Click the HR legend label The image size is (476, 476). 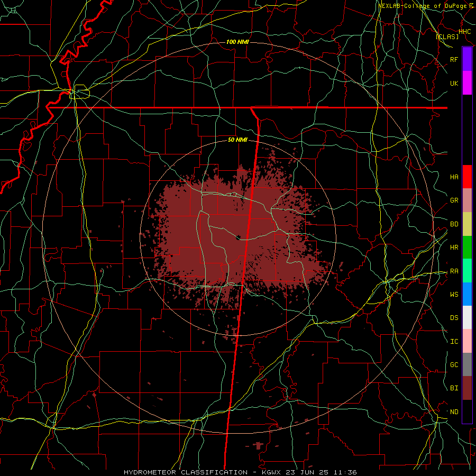(454, 248)
